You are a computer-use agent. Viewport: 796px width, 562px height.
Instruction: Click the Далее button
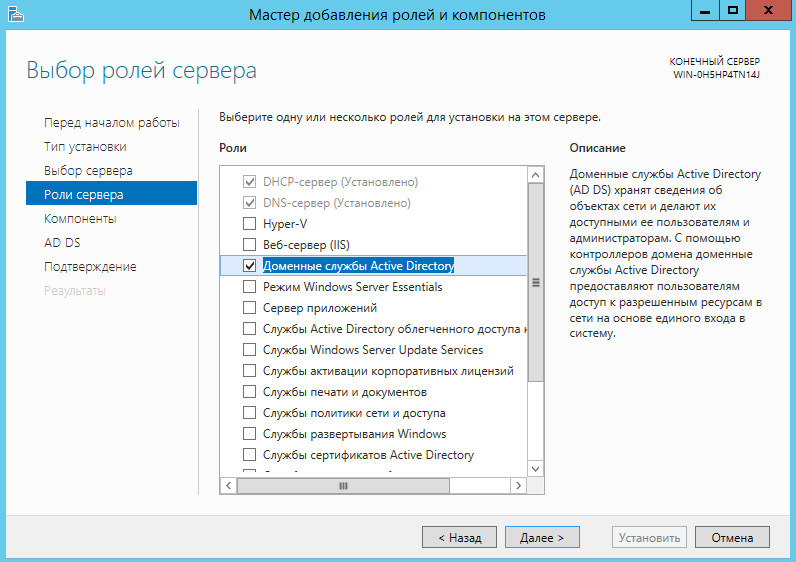542,537
